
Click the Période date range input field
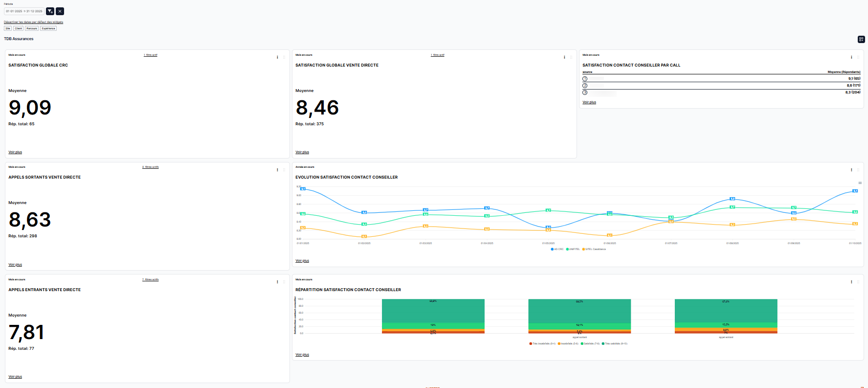coord(24,11)
